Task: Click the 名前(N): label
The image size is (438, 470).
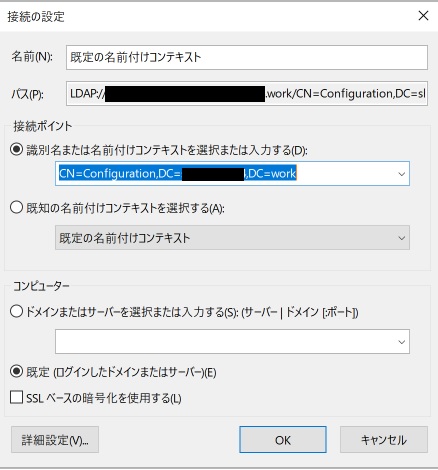Action: click(32, 57)
